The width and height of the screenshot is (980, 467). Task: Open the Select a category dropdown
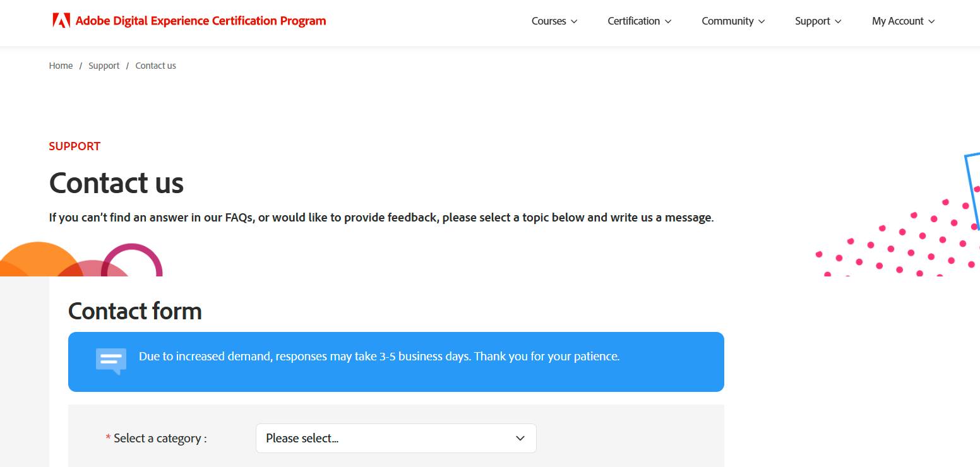395,438
